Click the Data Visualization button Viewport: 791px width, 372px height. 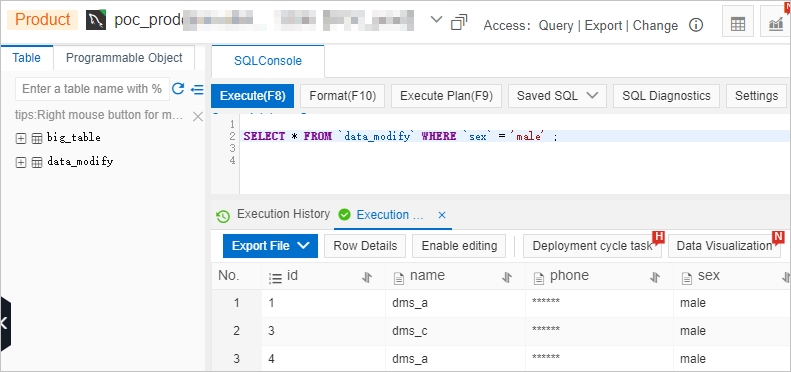coord(724,246)
